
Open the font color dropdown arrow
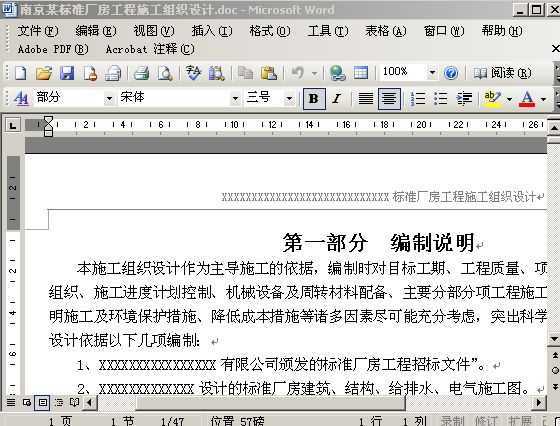(544, 99)
